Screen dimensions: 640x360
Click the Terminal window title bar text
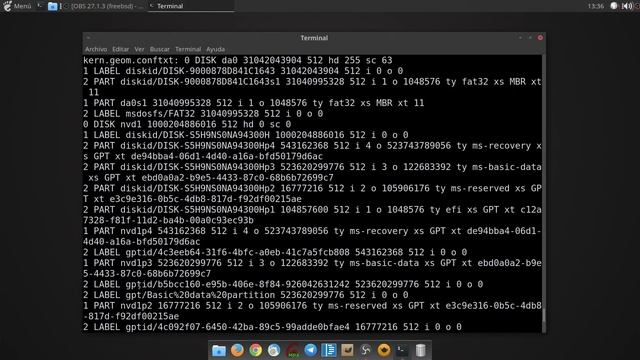pos(314,38)
